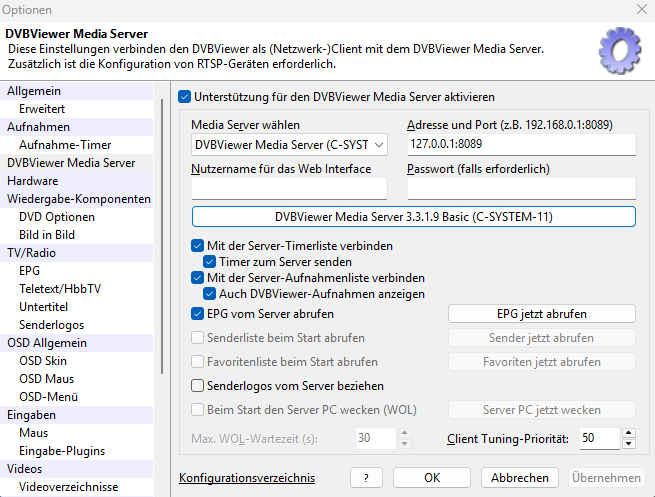The image size is (655, 497).
Task: Open Aufnahme-Timer settings
Action: 76,145
